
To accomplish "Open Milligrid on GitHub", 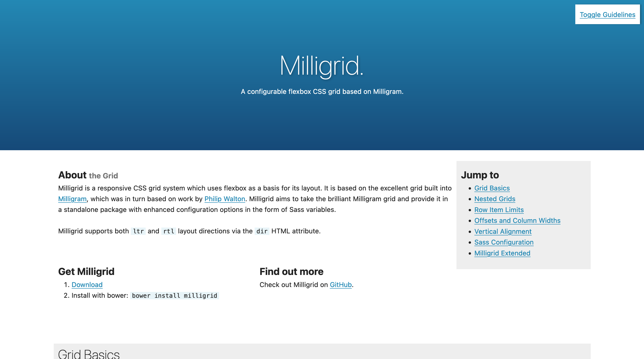I will pos(340,285).
